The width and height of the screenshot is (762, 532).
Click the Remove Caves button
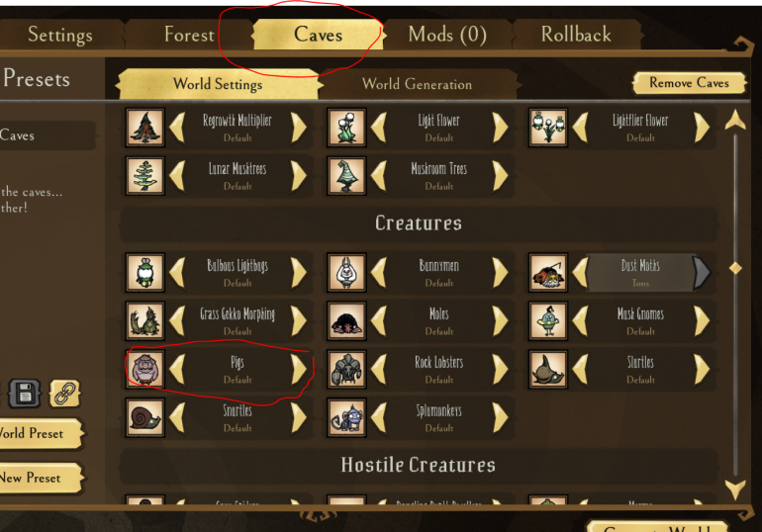click(x=689, y=83)
